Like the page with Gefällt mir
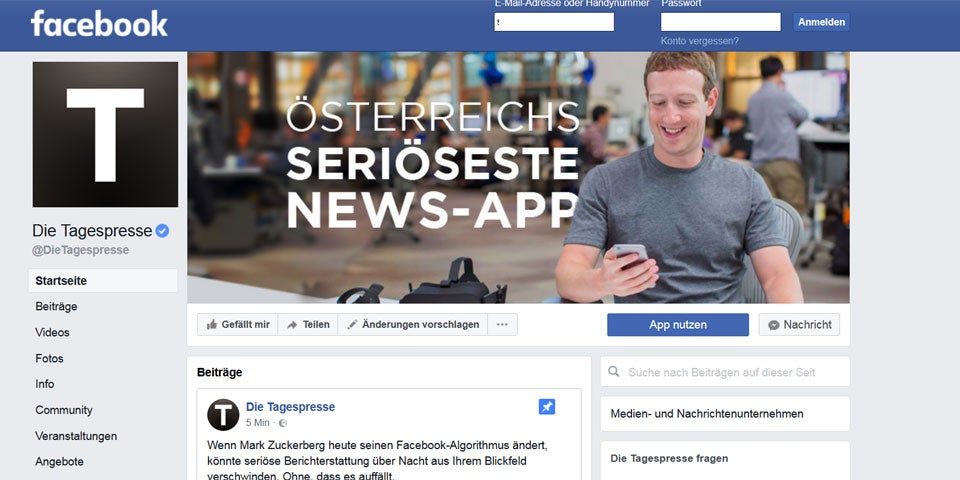The width and height of the screenshot is (960, 480). pos(238,324)
